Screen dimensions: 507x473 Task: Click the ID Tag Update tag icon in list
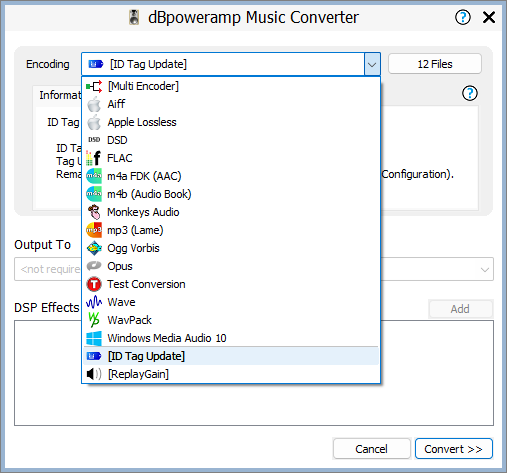[x=94, y=356]
